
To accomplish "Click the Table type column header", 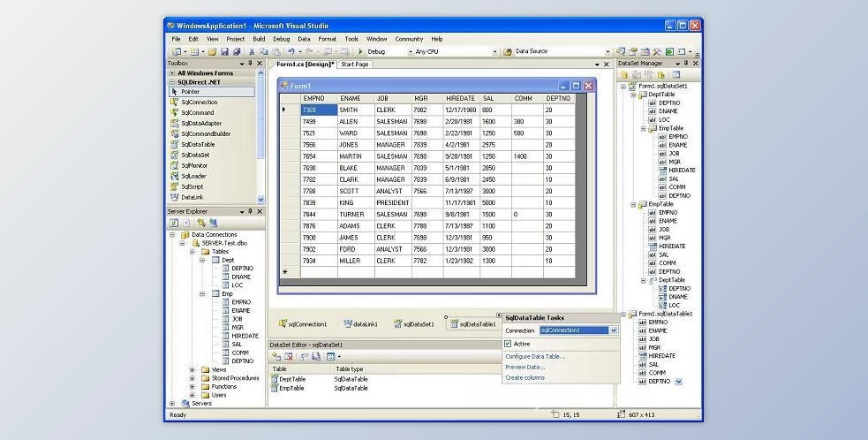I will (x=363, y=369).
